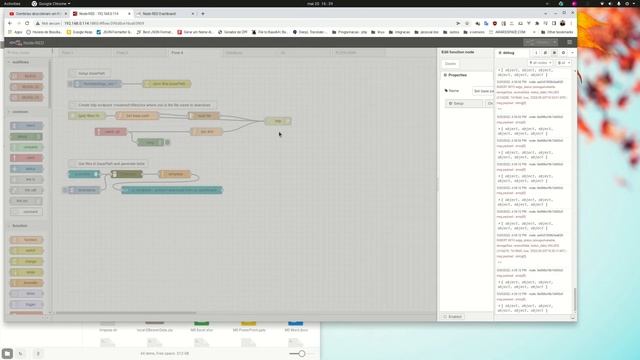Screen dimensions: 640x360
Task: Select the debug bug sidebar icon
Action: pos(554,53)
